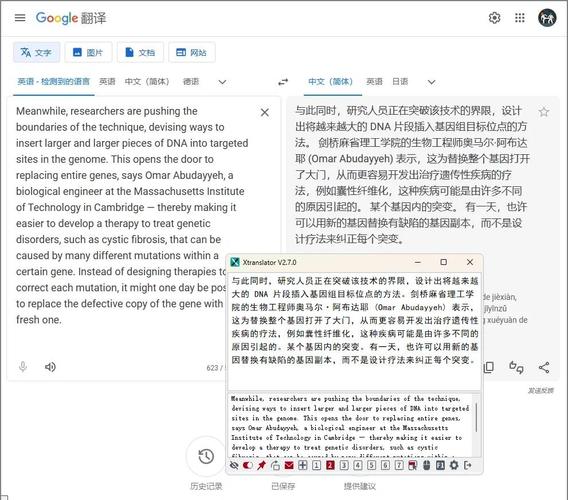Viewport: 568px width, 500px height.
Task: Select 日语 as the target language
Action: [400, 82]
